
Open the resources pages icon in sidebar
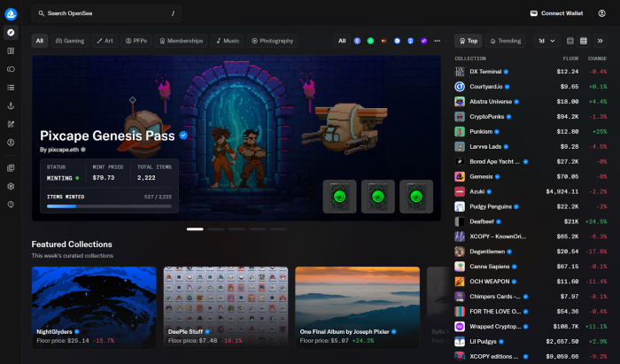[11, 168]
